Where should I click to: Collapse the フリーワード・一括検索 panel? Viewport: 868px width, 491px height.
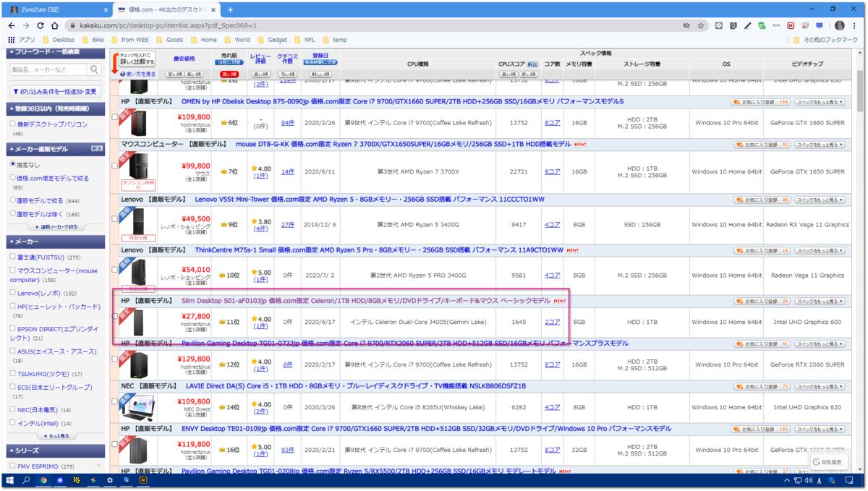coord(56,52)
